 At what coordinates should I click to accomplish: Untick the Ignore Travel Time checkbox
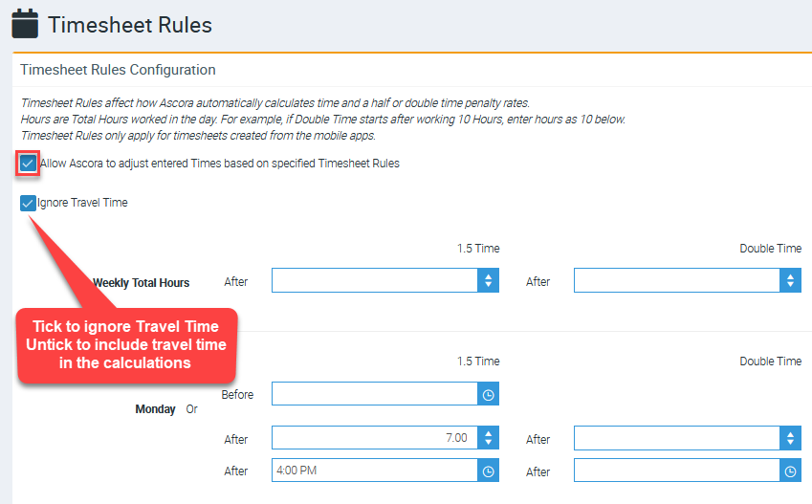28,203
